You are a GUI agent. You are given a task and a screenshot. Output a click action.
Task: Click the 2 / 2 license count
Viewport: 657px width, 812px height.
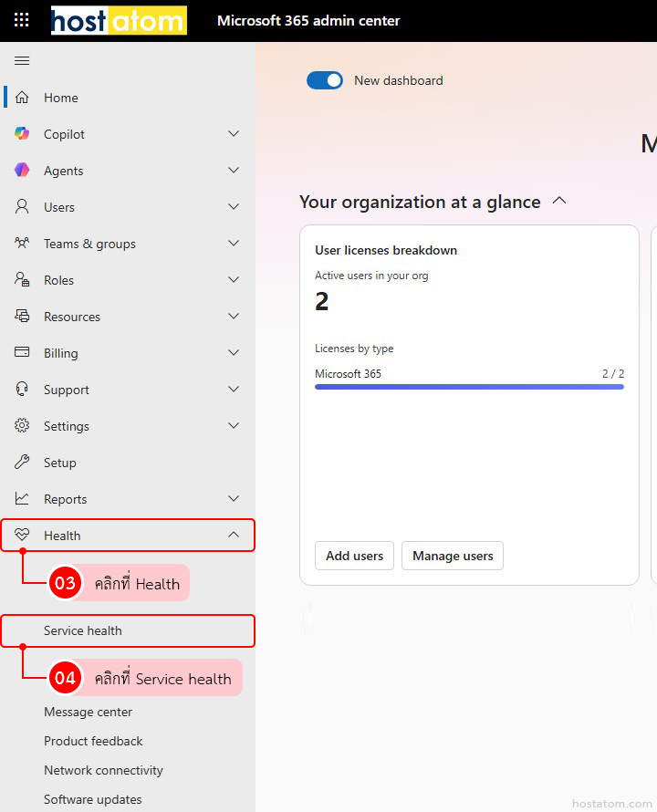tap(613, 373)
